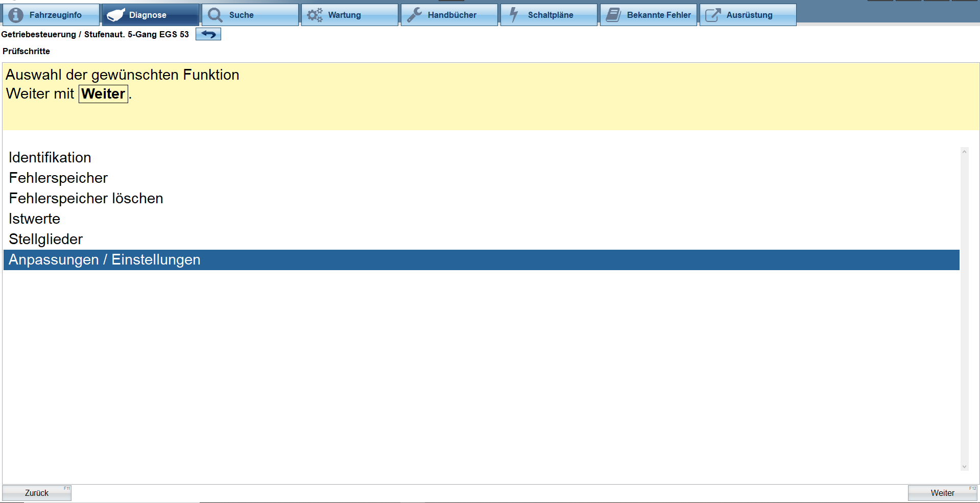Click the Zurück button
This screenshot has width=980, height=503.
37,493
